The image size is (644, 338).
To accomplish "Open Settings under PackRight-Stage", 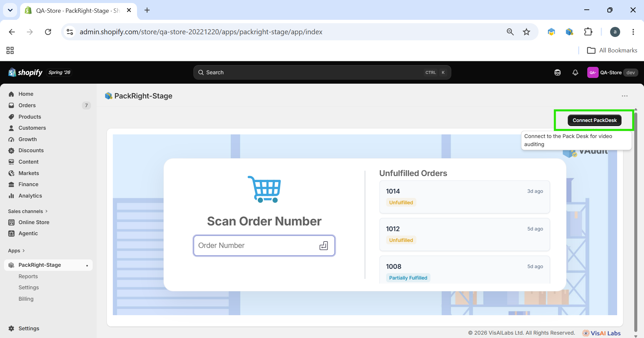I will 29,288.
